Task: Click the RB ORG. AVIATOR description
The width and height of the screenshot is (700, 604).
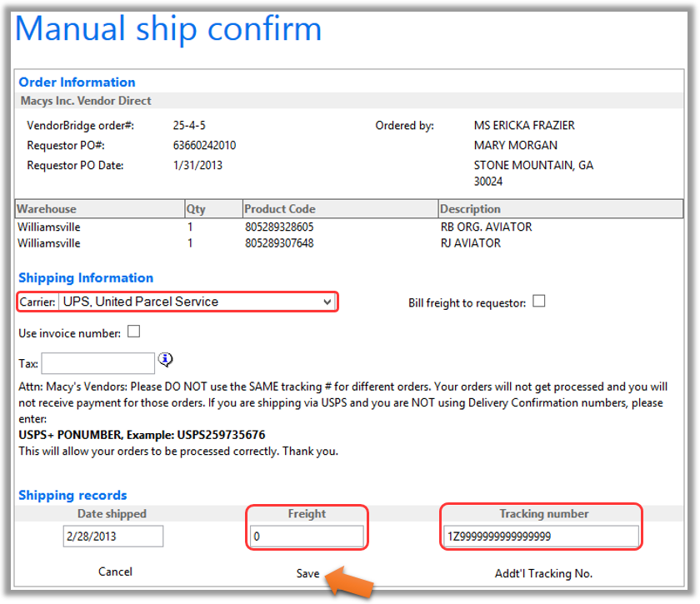Action: tap(486, 227)
